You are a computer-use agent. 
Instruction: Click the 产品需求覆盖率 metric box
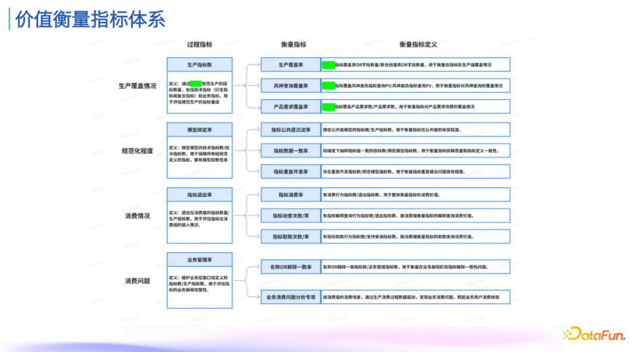(291, 106)
